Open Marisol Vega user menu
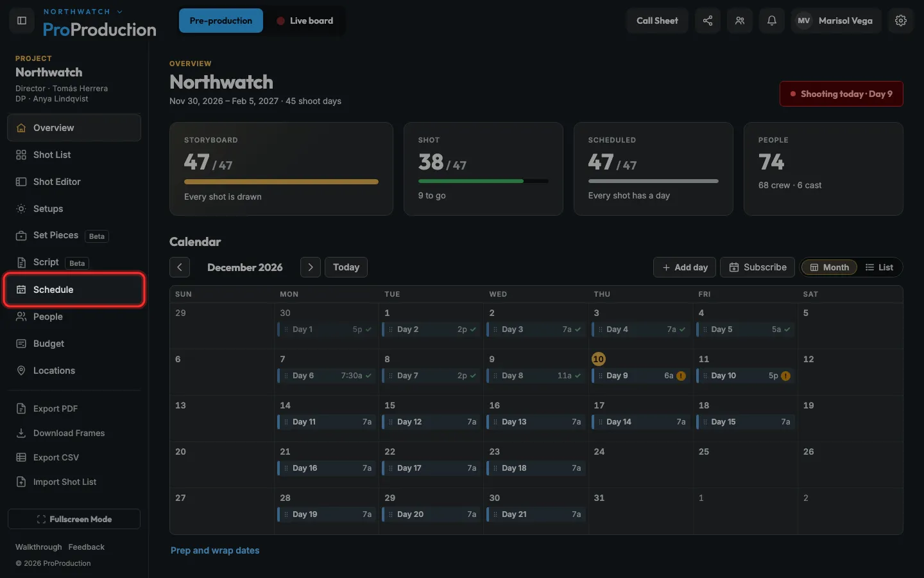 [x=836, y=21]
